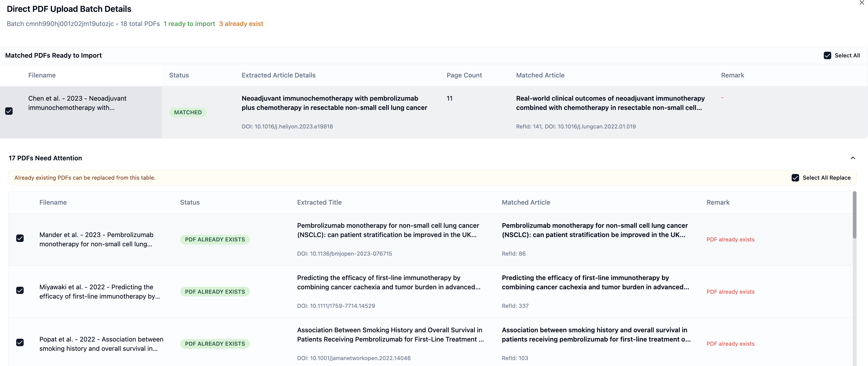Open the Pembrolizumab monotherapy matched article RefId 86

click(594, 230)
